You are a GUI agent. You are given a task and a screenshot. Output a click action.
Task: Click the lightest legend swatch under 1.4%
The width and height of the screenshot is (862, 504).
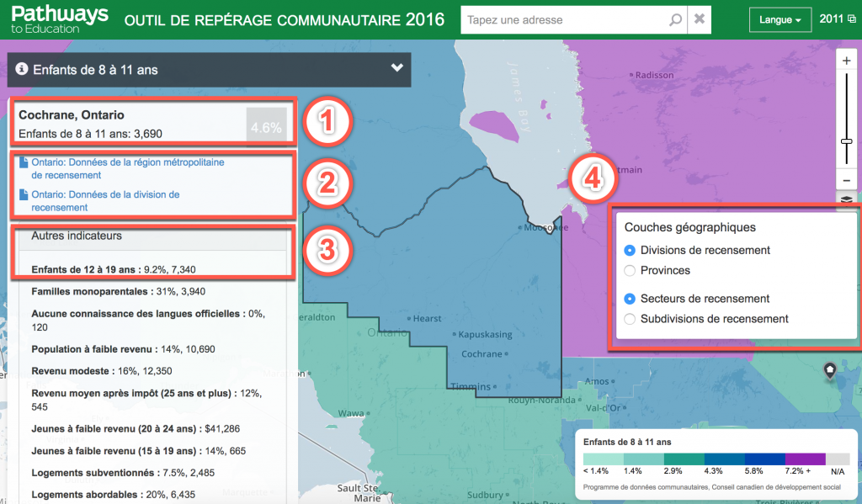(x=603, y=459)
